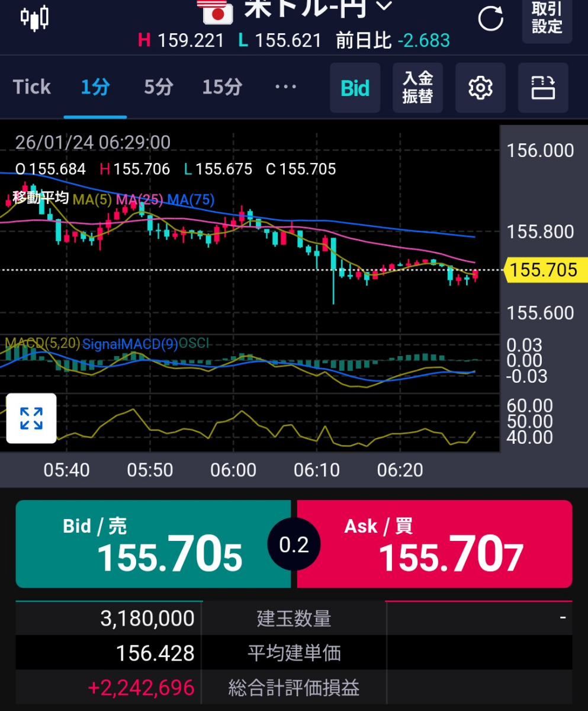Open the chart layout switcher icon
Image resolution: width=588 pixels, height=711 pixels.
543,88
